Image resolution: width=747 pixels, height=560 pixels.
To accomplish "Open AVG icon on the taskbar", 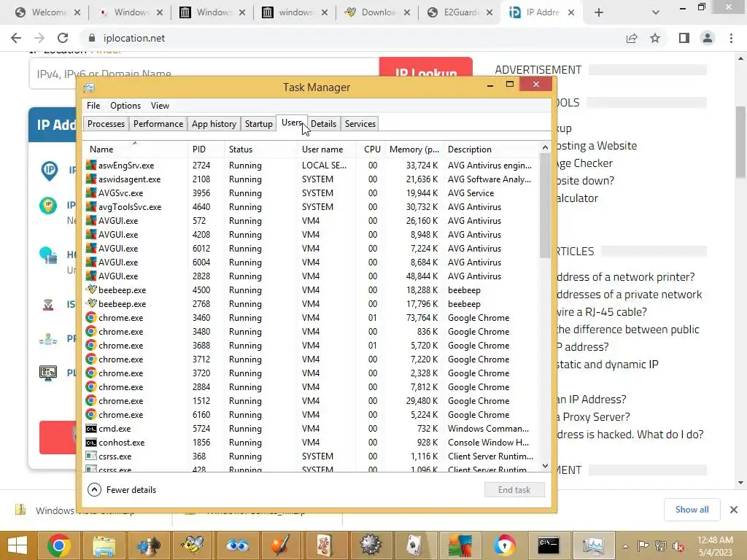I will 460,545.
